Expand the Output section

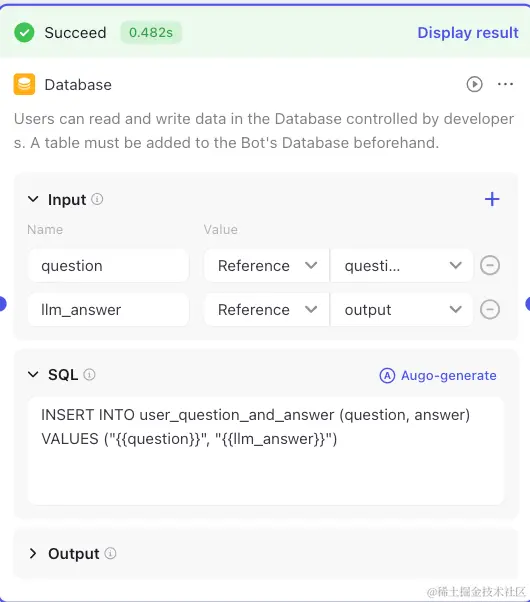coord(33,553)
